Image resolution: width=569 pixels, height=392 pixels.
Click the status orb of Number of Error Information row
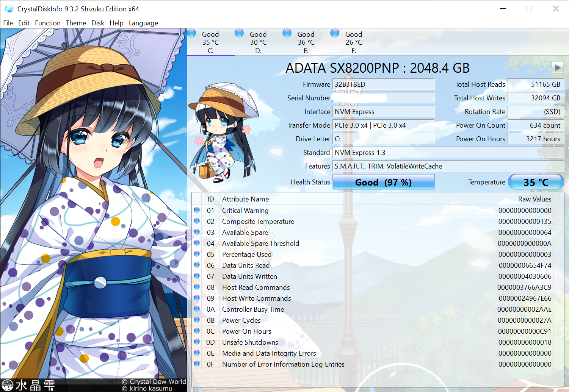197,364
